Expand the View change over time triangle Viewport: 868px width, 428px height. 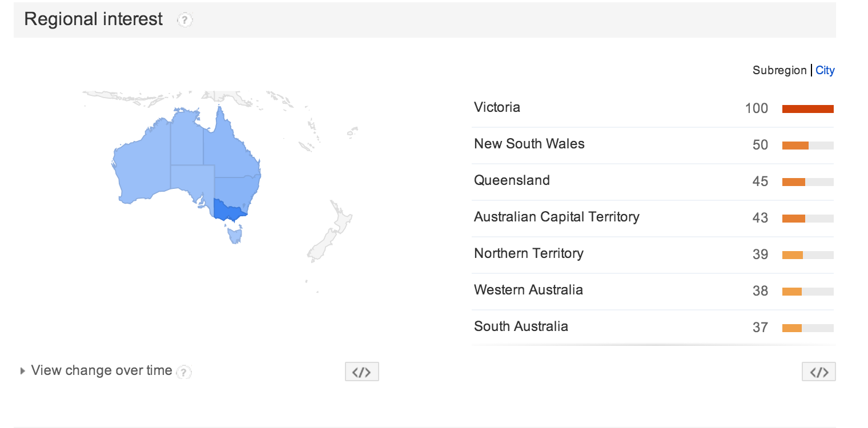click(x=23, y=371)
